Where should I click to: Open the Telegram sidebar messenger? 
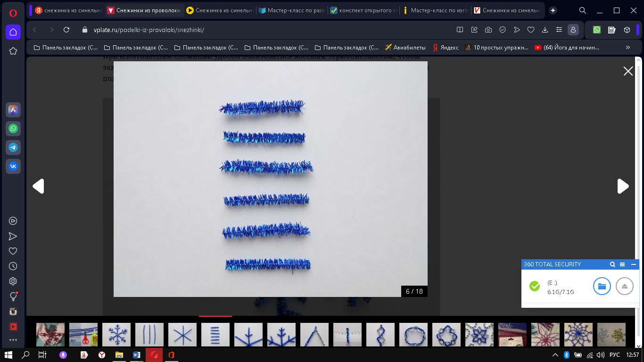coord(13,148)
